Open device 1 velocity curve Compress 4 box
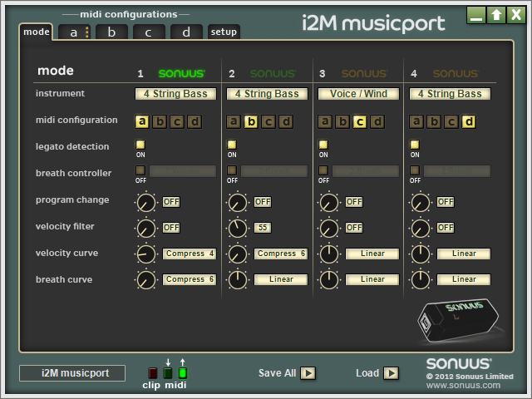The height and width of the screenshot is (399, 532). (190, 254)
